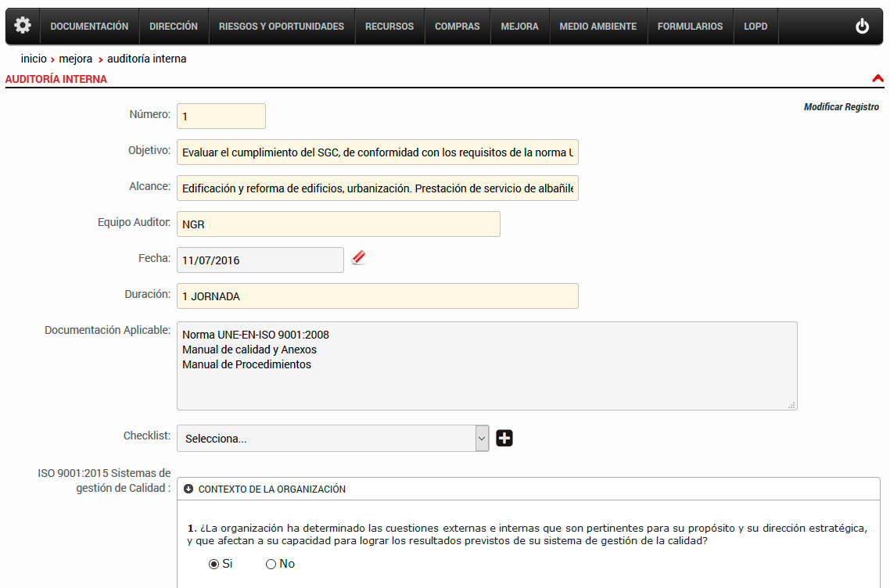
Task: Click the Contexto de la Organización header text
Action: pos(272,489)
